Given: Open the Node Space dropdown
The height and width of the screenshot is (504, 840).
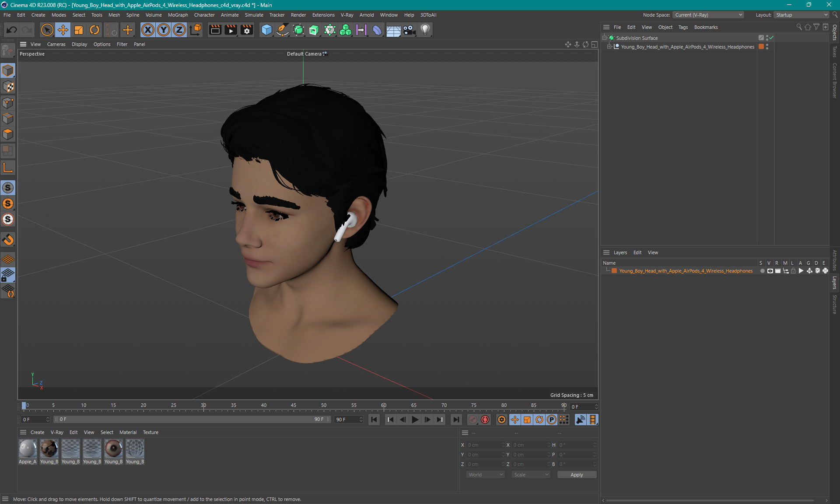Looking at the screenshot, I should click(x=708, y=15).
